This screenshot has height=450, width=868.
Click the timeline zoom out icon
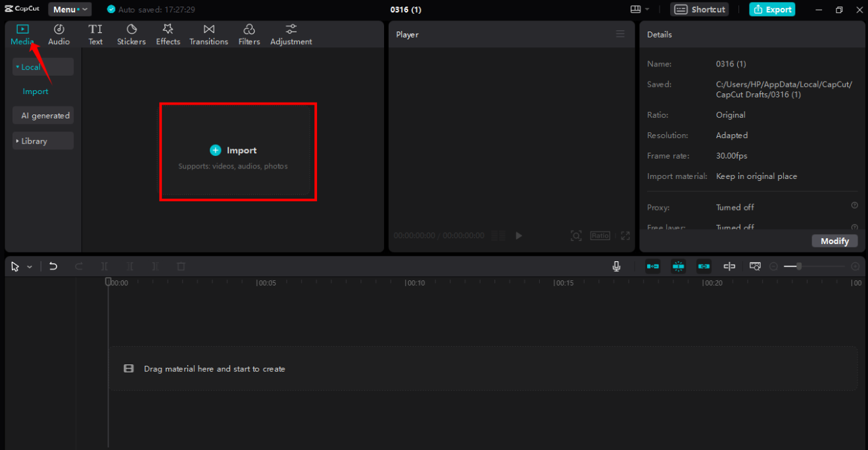(x=773, y=266)
